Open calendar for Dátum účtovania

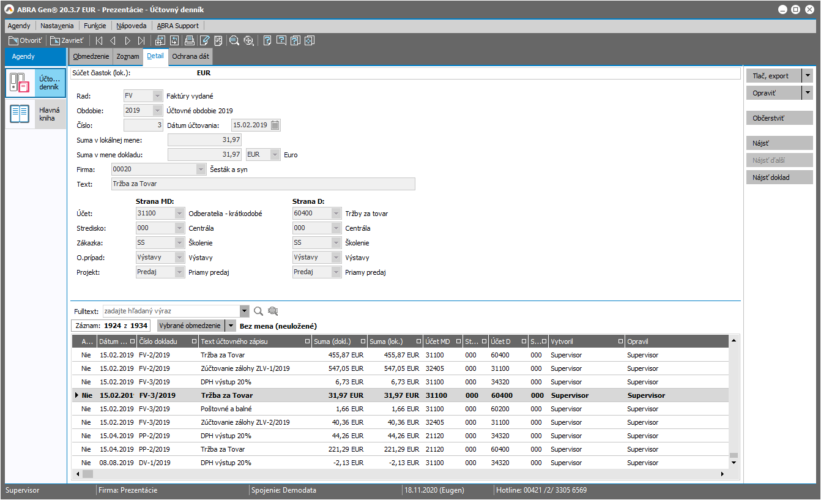(275, 125)
